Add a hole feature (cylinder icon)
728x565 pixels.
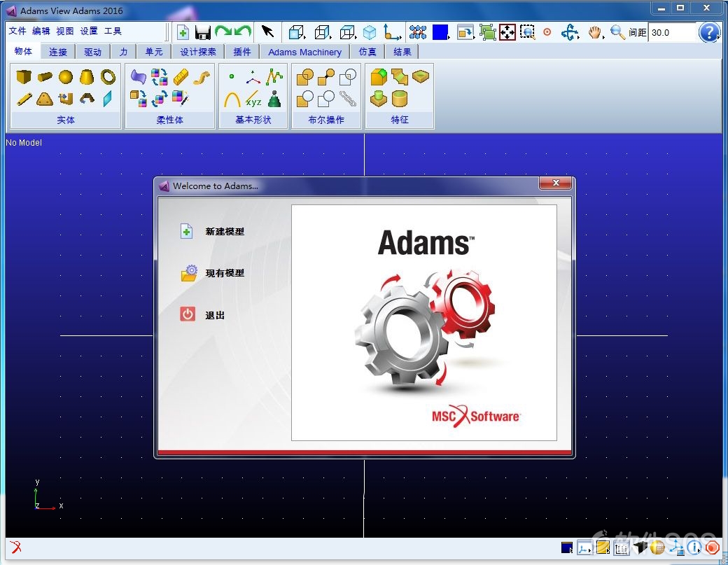tap(399, 99)
